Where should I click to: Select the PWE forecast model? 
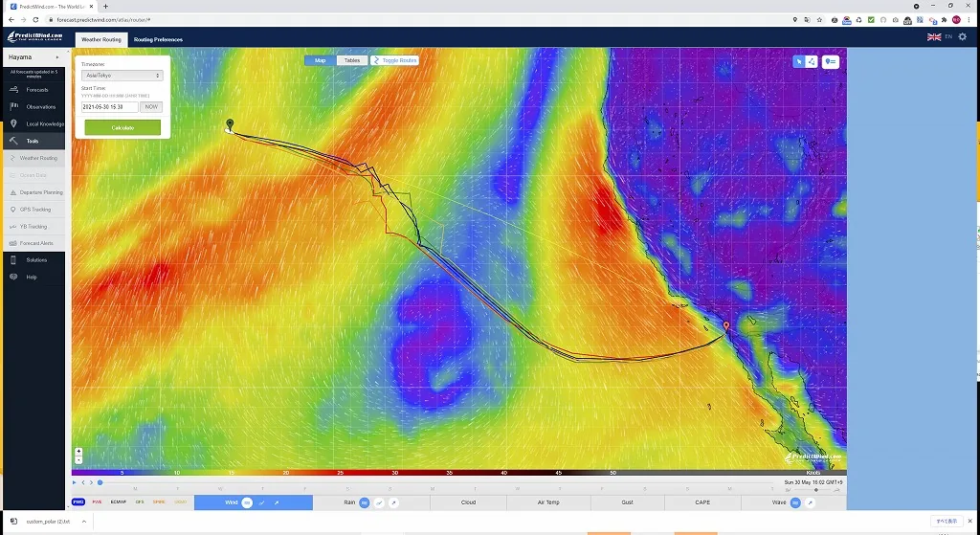(97, 502)
